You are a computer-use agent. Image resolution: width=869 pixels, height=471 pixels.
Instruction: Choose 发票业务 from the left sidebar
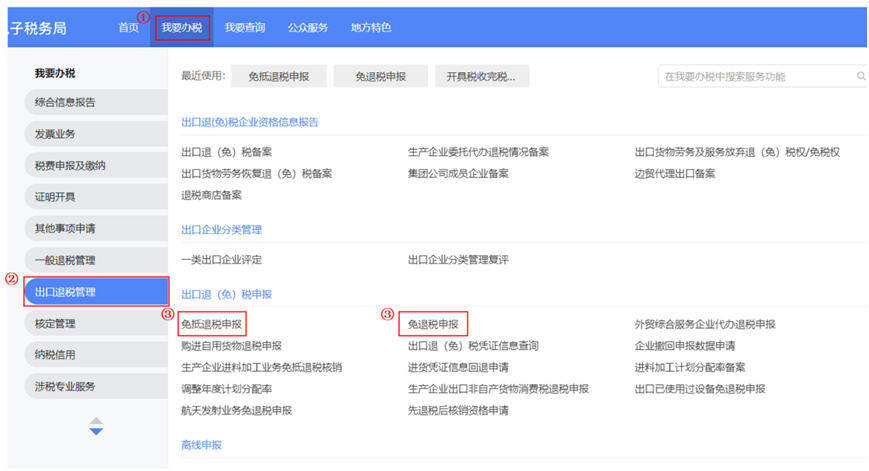90,133
